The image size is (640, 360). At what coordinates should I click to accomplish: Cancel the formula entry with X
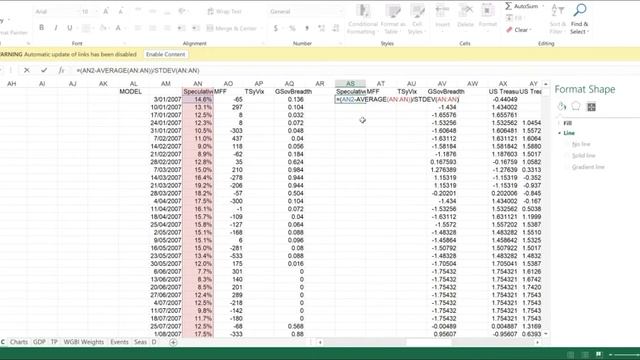pos(27,70)
